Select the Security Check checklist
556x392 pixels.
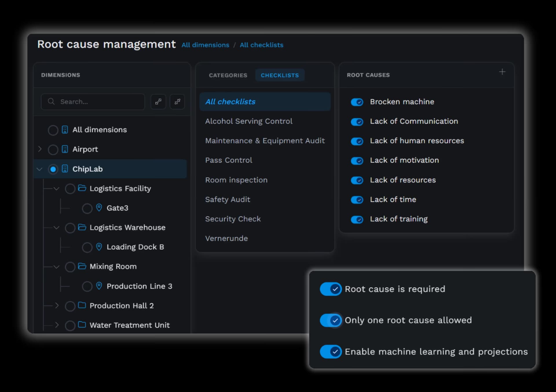(233, 219)
